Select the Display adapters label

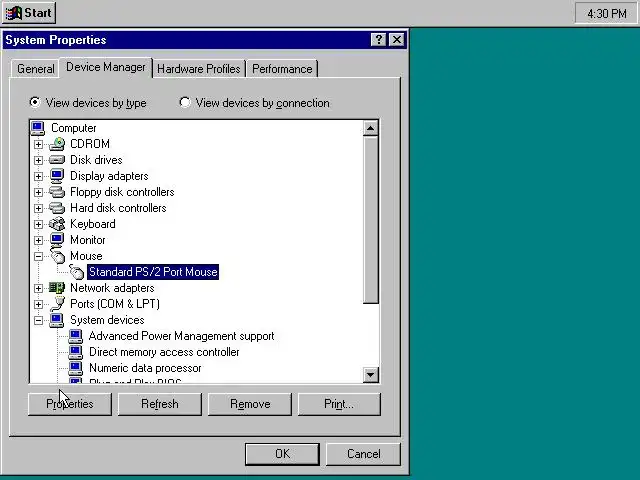[x=109, y=176]
